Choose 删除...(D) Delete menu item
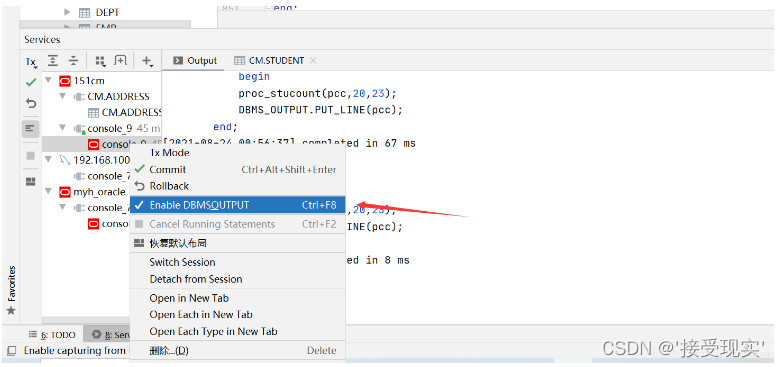The image size is (779, 367). coord(237,351)
